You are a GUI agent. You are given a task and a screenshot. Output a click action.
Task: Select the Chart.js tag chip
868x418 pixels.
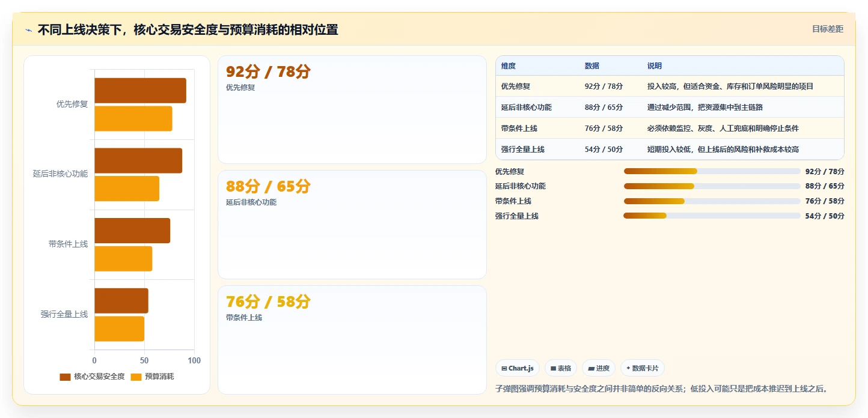click(x=518, y=368)
